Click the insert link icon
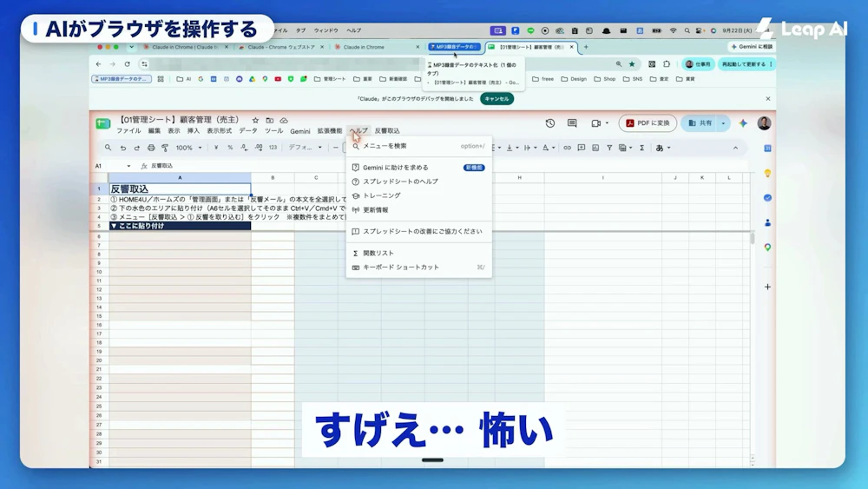 tap(567, 148)
